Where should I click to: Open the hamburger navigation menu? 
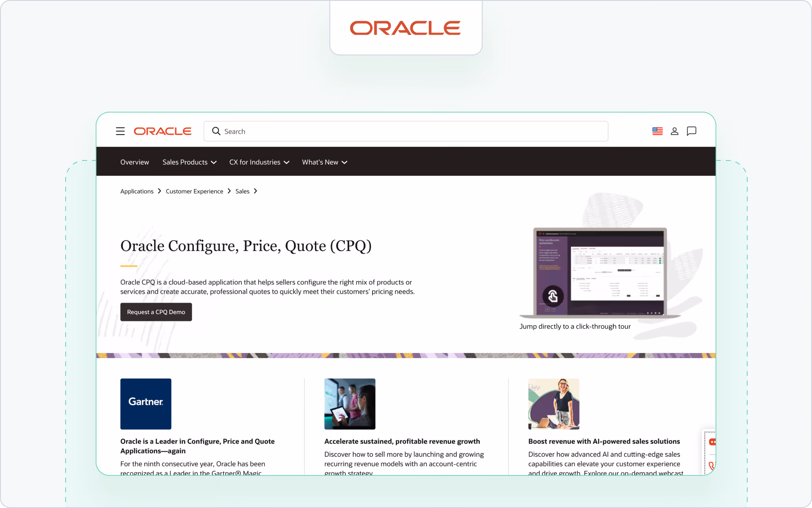click(120, 131)
